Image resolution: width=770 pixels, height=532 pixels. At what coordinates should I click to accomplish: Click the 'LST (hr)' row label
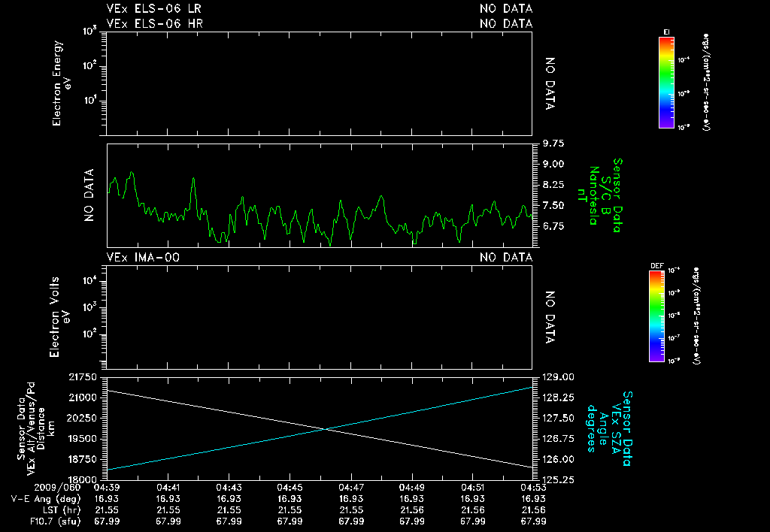[62, 510]
